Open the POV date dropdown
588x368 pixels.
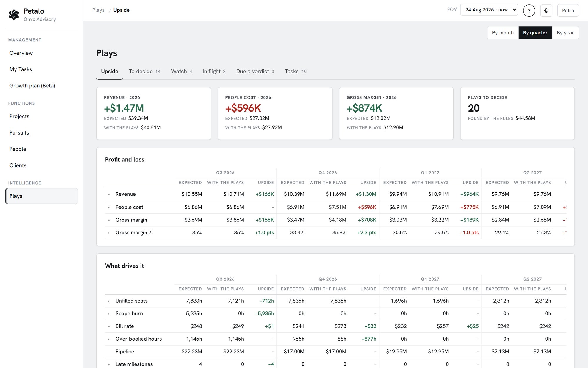click(489, 10)
